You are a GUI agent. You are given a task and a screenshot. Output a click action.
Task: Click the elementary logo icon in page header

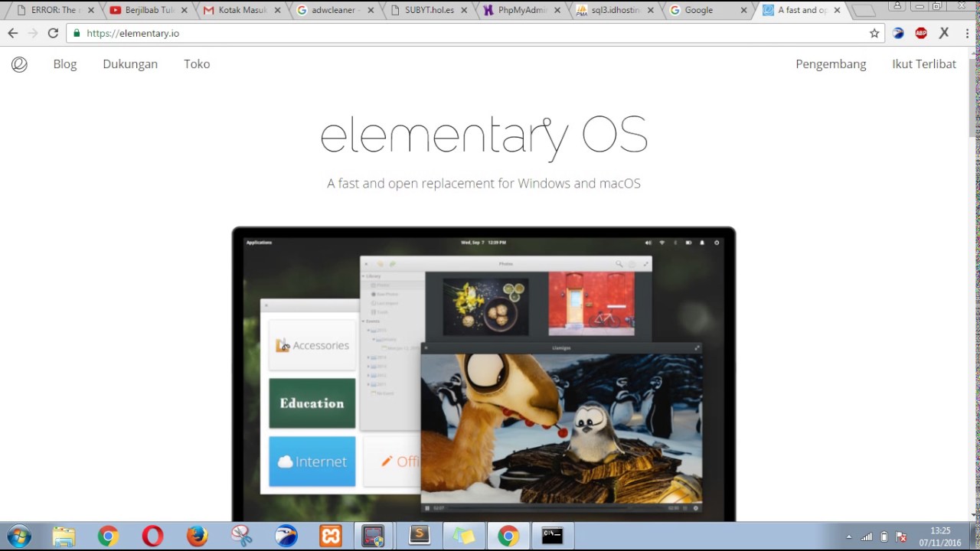[19, 64]
